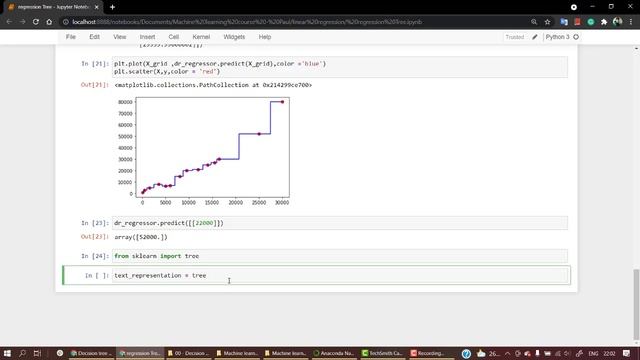
Task: Show hidden system tray icons
Action: click(507, 353)
